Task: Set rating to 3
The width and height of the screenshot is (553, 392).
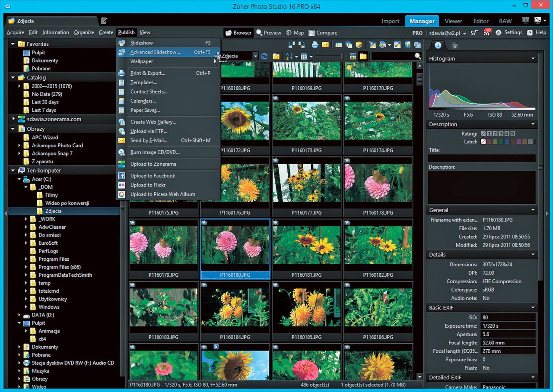Action: click(501, 134)
